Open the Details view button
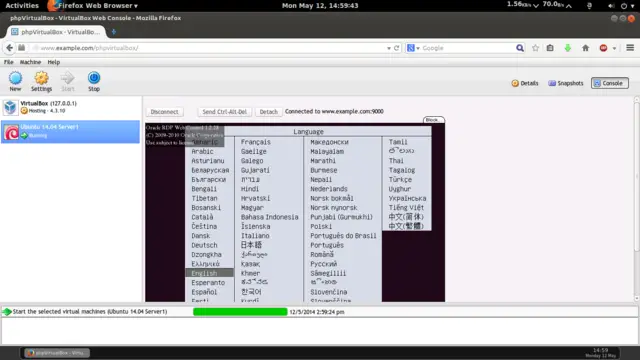 coord(525,83)
